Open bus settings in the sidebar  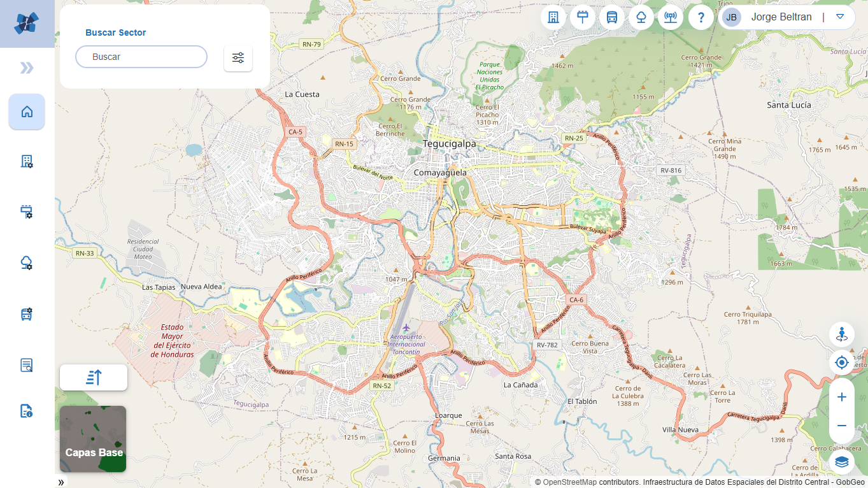(27, 313)
